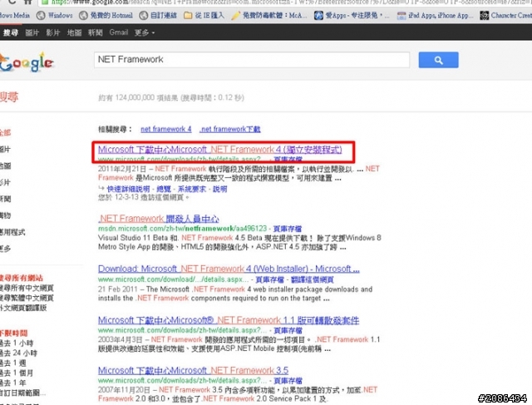This screenshot has height=405, width=532.
Task: Limit results to 過去 1 個月
Action: tap(17, 373)
